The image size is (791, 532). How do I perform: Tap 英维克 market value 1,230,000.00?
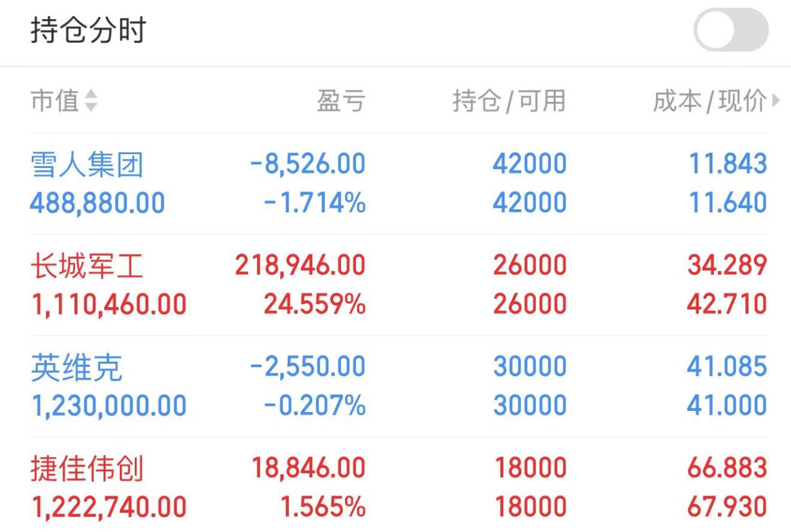pyautogui.click(x=109, y=406)
